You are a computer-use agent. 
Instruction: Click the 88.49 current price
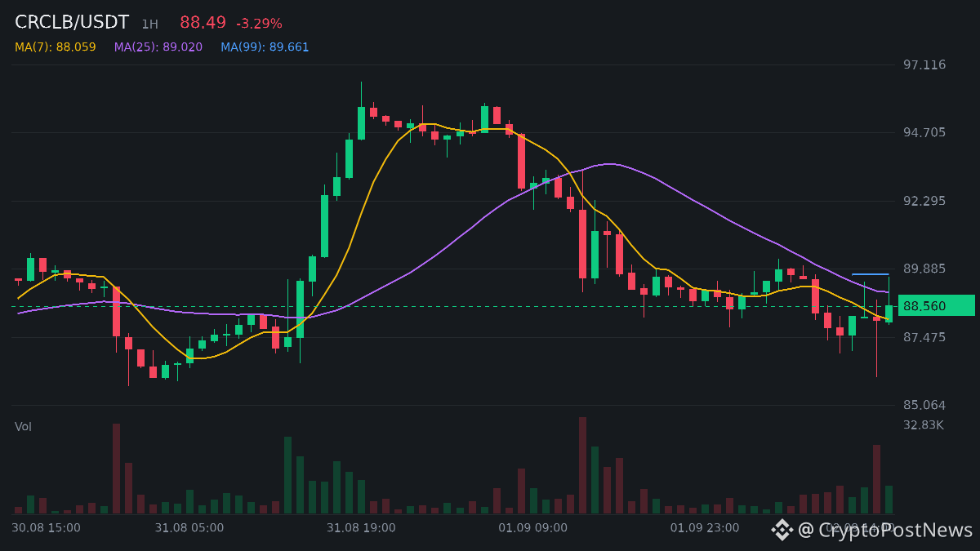[203, 23]
